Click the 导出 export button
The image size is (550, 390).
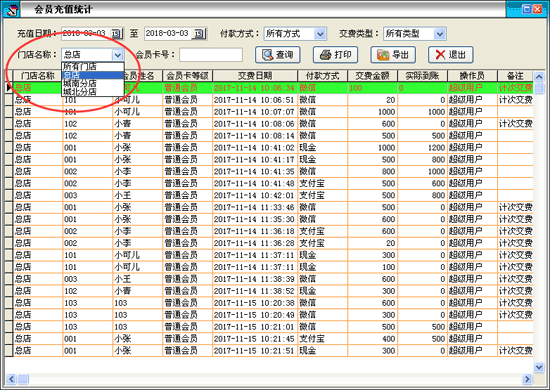tap(393, 55)
